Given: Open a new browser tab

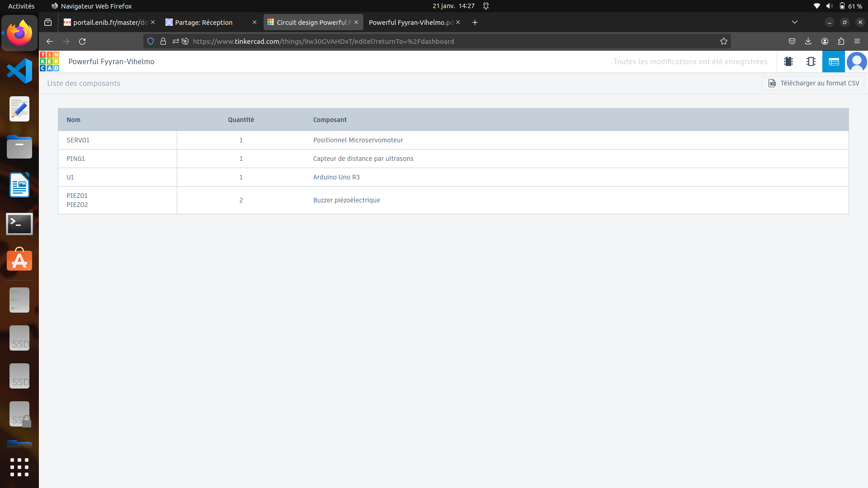Looking at the screenshot, I should point(475,22).
